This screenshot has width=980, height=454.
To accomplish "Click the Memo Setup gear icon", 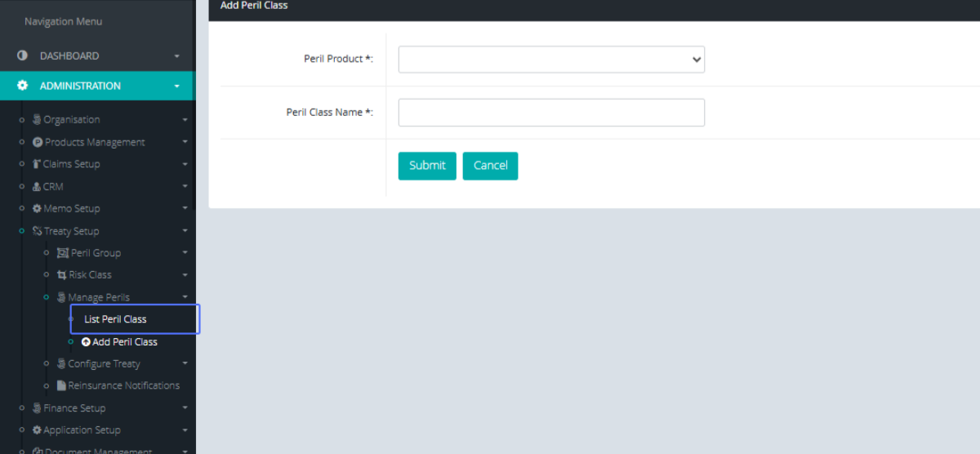I will (37, 209).
